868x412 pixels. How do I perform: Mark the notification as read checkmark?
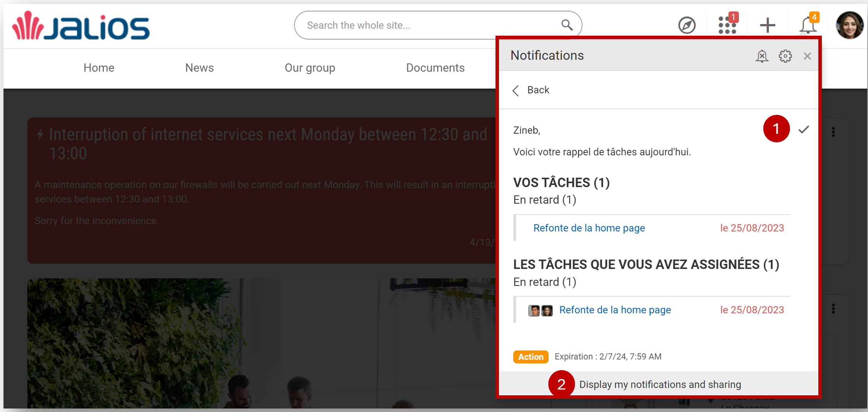pos(804,129)
